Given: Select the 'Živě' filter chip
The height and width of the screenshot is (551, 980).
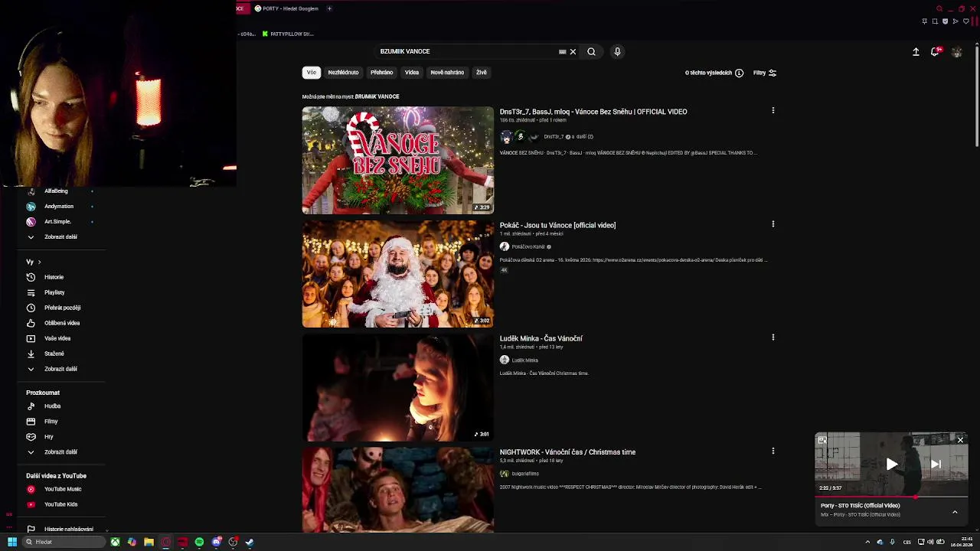Looking at the screenshot, I should click(482, 72).
